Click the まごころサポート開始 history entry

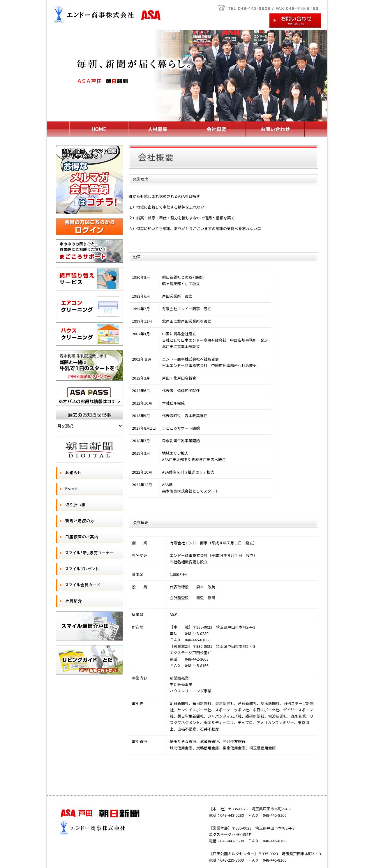[x=181, y=428]
